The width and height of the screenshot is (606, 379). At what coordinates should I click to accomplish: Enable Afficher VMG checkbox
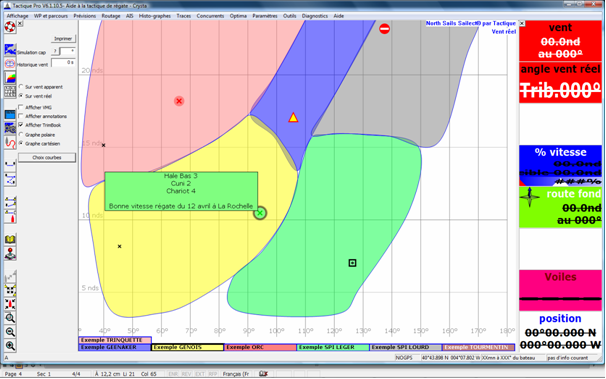(x=21, y=107)
